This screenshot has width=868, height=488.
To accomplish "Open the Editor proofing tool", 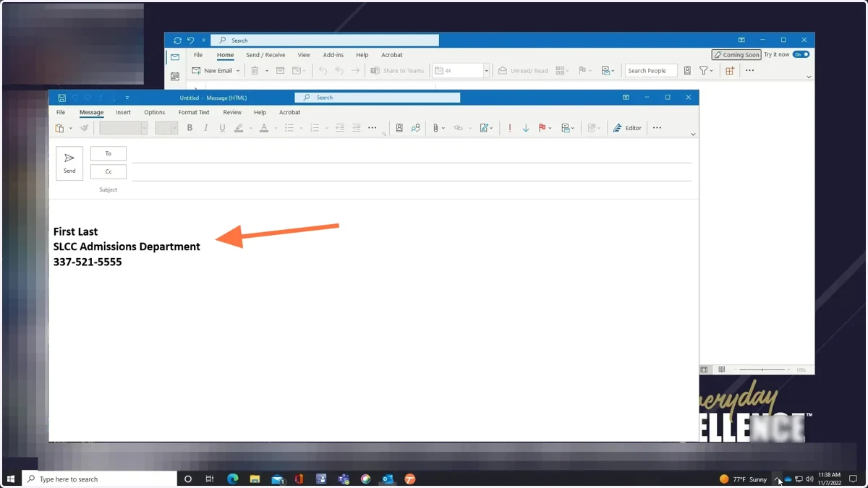I will pos(627,128).
